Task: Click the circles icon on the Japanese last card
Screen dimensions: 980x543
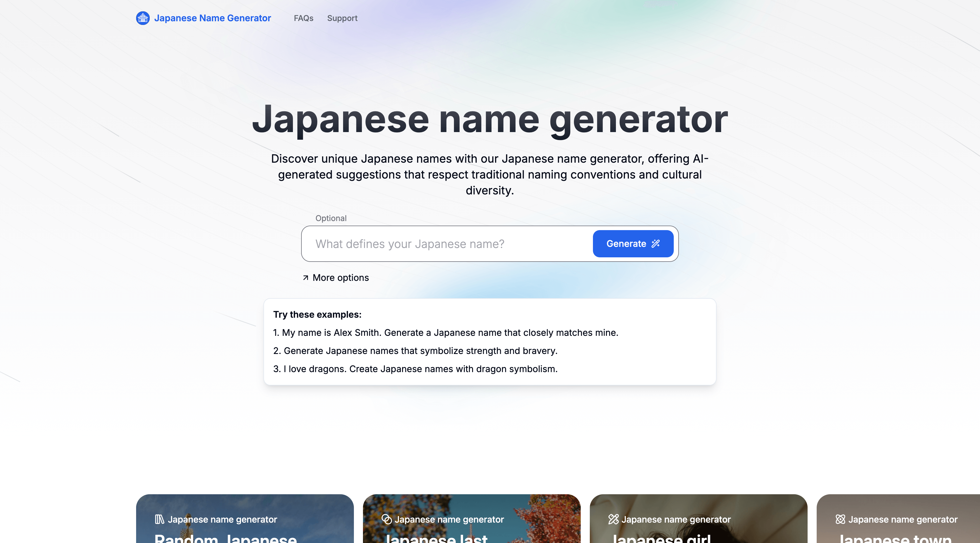Action: (386, 519)
